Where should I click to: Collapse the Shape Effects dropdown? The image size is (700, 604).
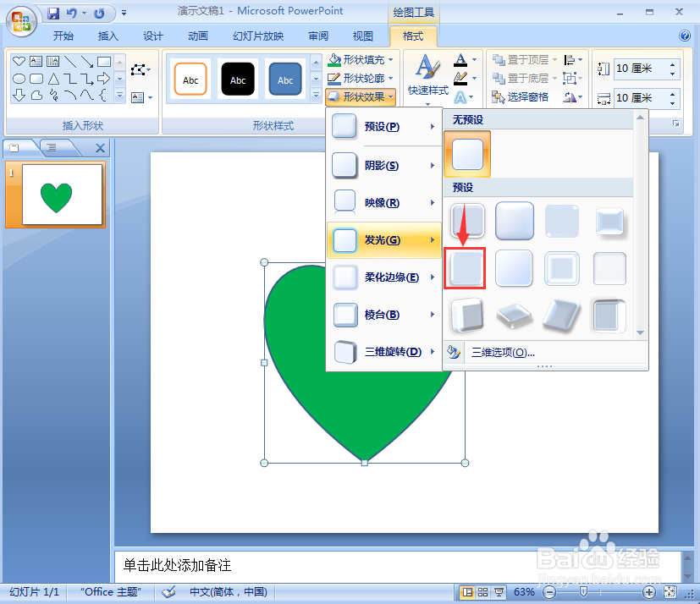coord(361,96)
